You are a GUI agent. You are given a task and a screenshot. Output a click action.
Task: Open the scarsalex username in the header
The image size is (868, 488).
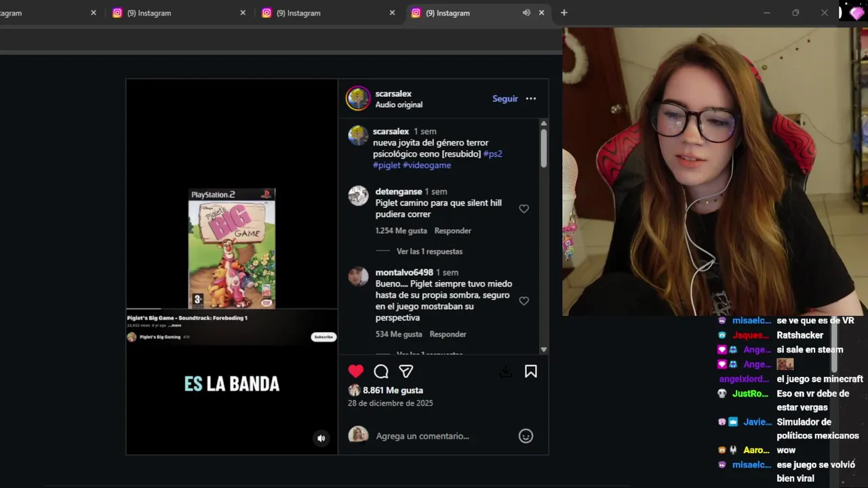click(393, 94)
